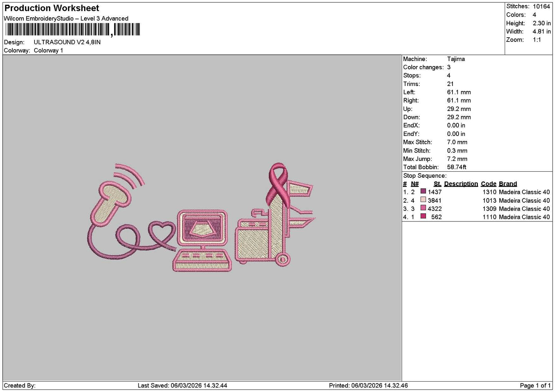
Task: Click the machine value 'Tajima'
Action: coord(456,59)
